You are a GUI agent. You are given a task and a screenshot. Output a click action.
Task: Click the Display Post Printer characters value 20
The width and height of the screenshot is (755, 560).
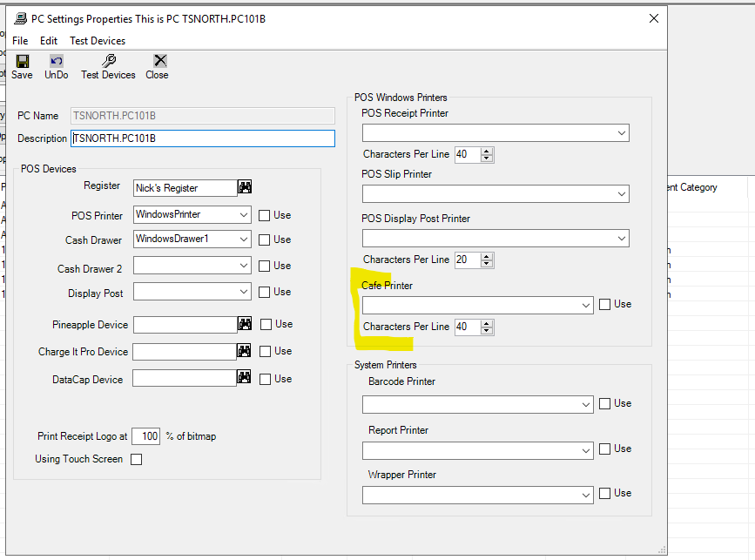468,260
